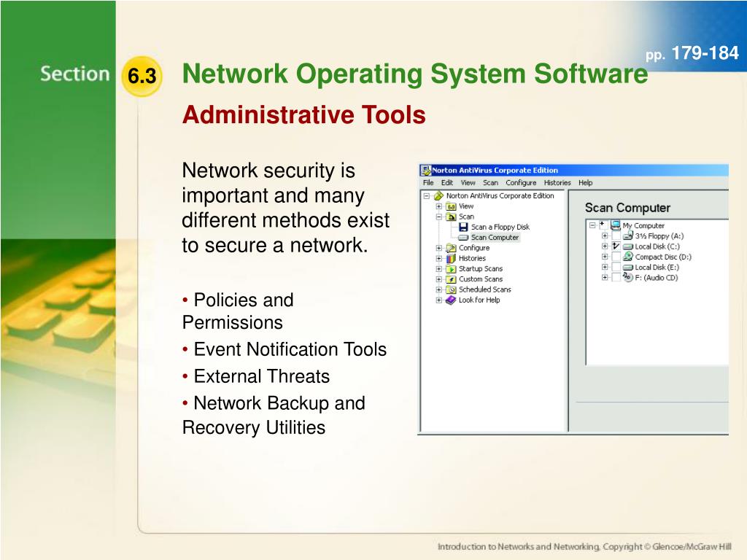Toggle the My Computer checkbox
The width and height of the screenshot is (747, 560).
click(x=603, y=225)
